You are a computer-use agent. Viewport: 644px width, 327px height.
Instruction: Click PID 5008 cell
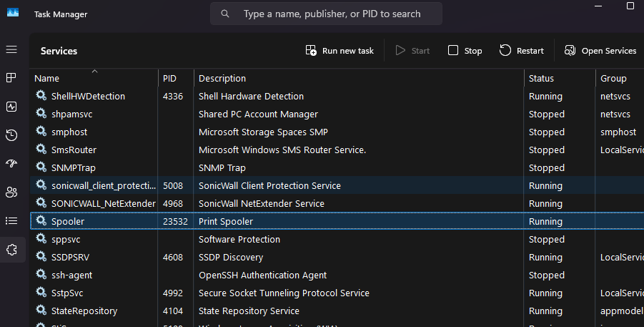[x=173, y=185]
